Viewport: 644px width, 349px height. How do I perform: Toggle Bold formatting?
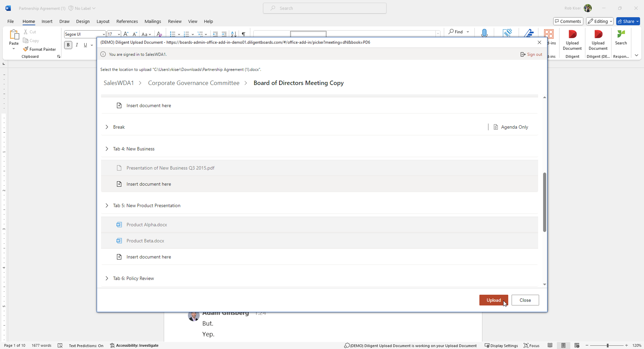coord(68,45)
